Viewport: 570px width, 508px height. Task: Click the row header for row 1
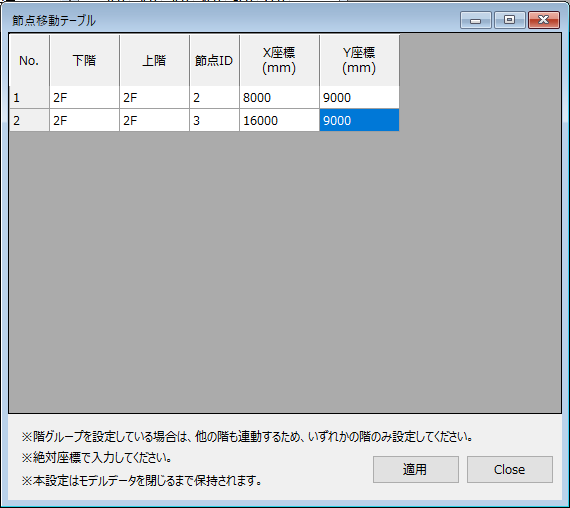29,97
